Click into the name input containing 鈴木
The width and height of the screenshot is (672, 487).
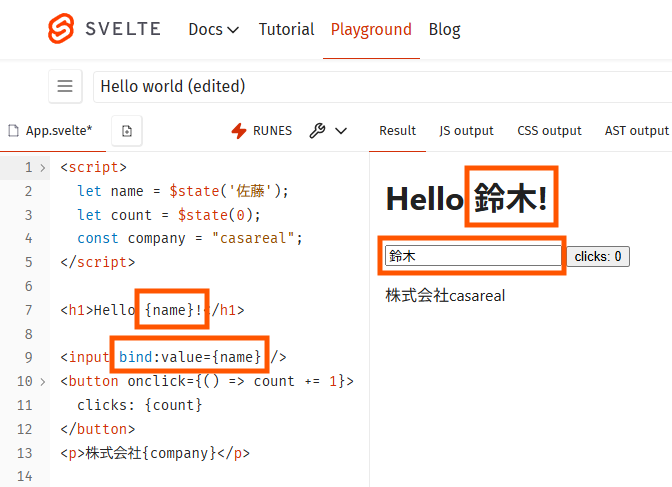tap(473, 256)
